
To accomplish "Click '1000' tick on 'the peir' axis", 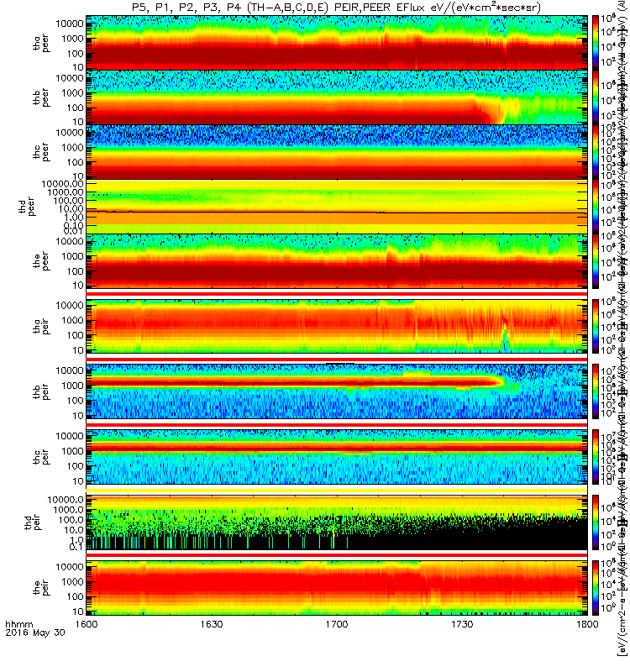I will click(73, 581).
